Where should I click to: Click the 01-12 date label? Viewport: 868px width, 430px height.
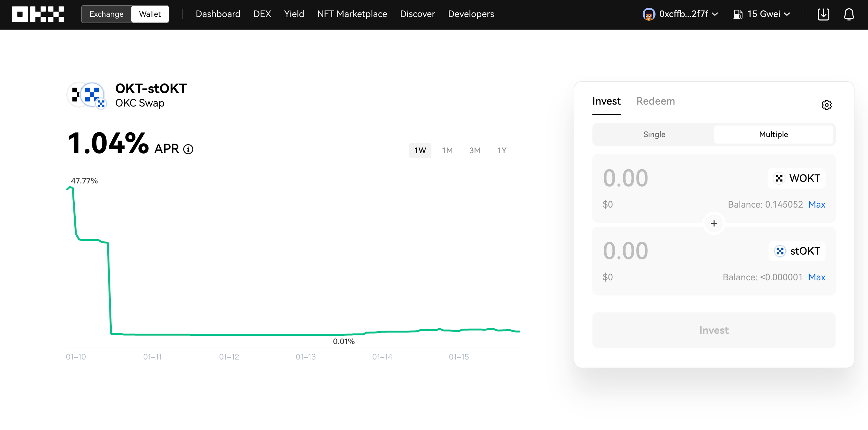[x=229, y=357]
